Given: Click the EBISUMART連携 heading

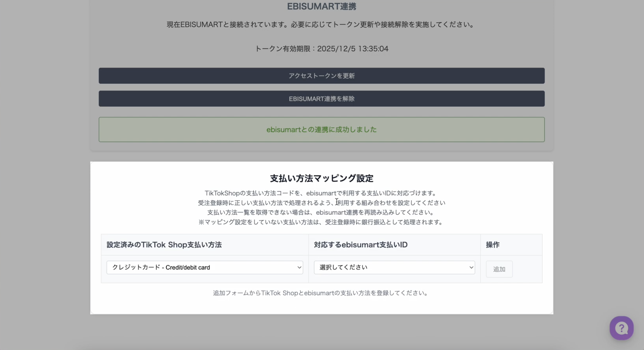Looking at the screenshot, I should coord(322,6).
